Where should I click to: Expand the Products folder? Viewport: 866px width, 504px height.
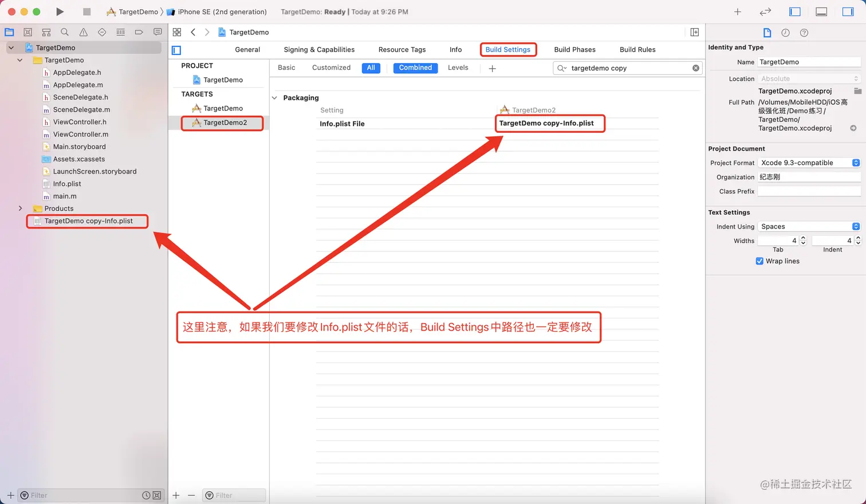(x=20, y=208)
